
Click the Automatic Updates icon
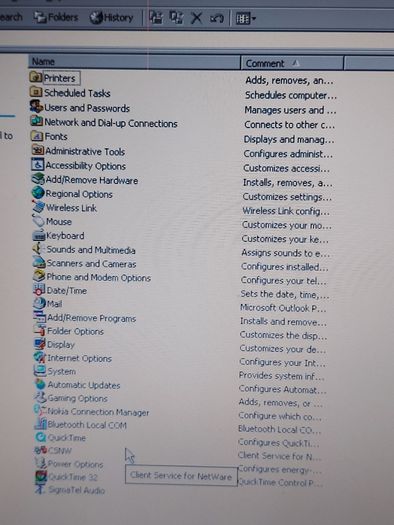click(x=41, y=384)
